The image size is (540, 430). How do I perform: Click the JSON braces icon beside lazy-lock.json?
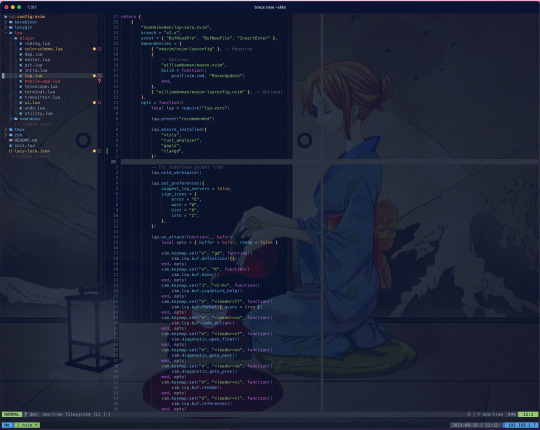tap(11, 151)
